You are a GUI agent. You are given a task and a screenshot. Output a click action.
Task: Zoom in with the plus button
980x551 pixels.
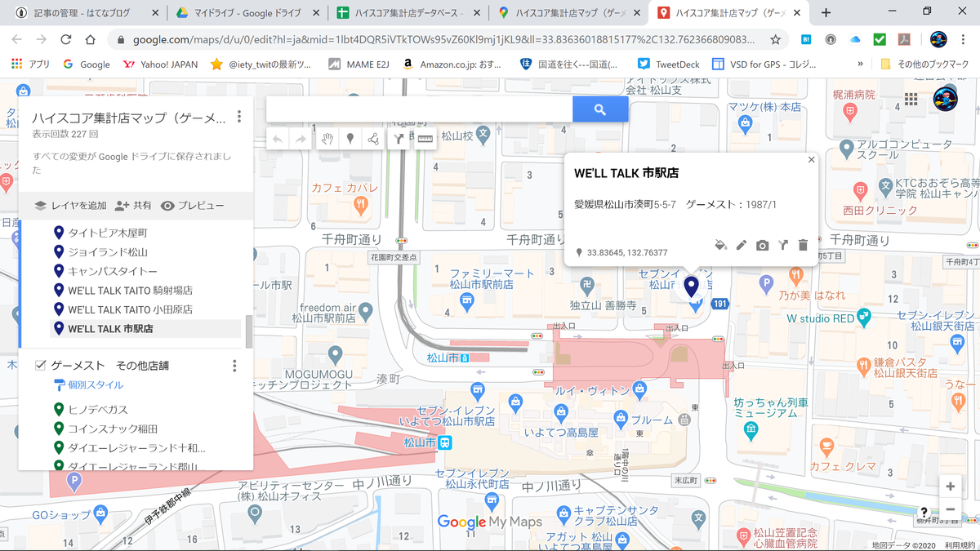950,487
